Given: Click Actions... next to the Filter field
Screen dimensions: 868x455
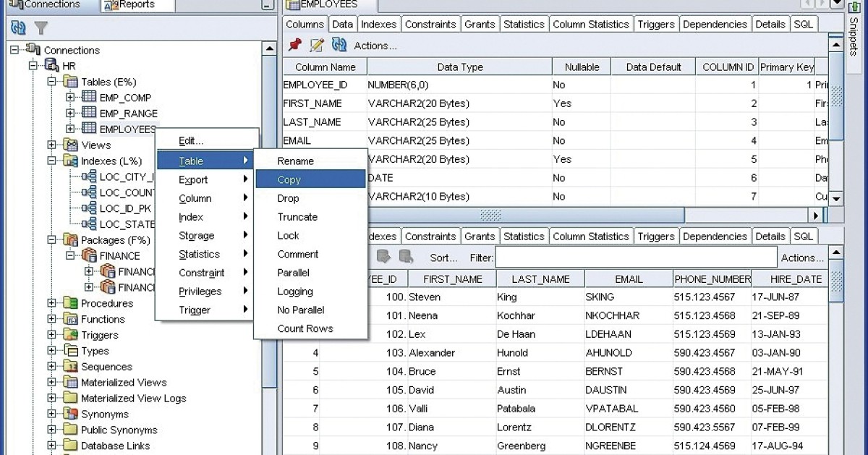Looking at the screenshot, I should click(802, 258).
